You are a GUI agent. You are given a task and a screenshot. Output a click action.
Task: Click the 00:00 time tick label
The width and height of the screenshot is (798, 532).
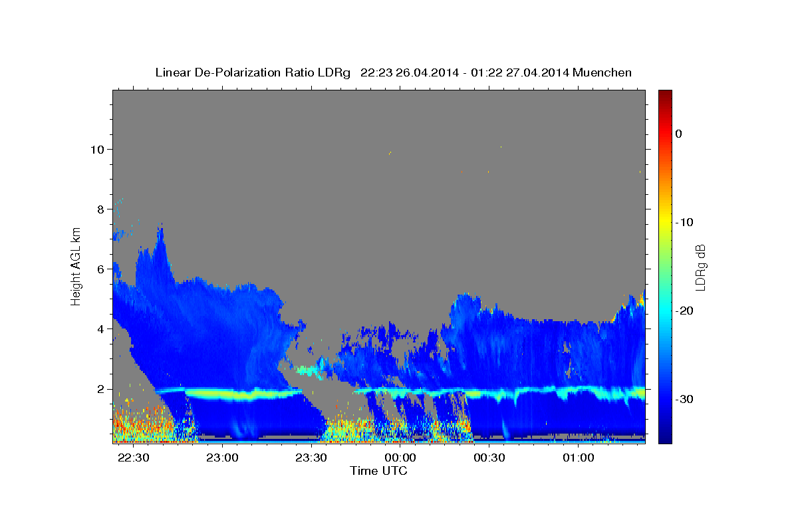[x=400, y=458]
